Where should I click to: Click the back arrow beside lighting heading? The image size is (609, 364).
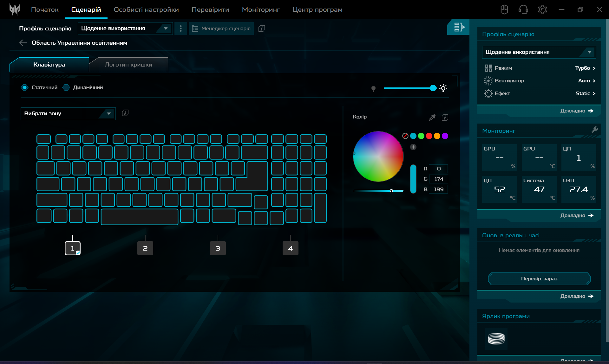pyautogui.click(x=23, y=43)
